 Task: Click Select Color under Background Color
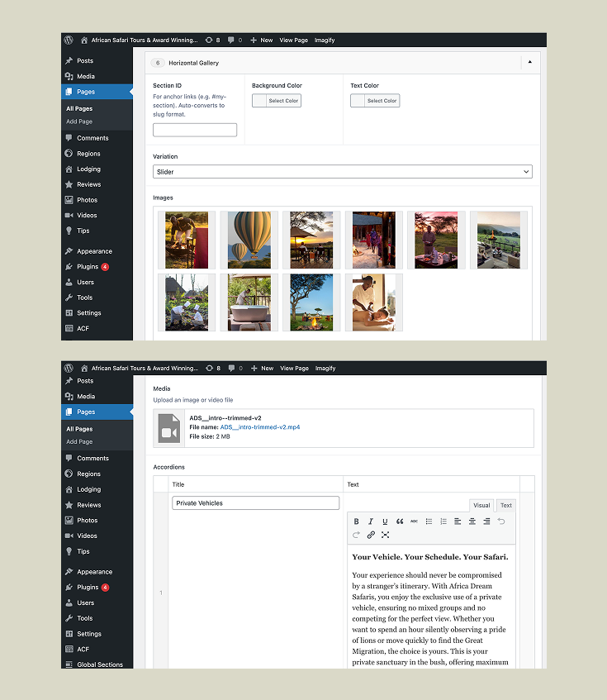pyautogui.click(x=277, y=101)
